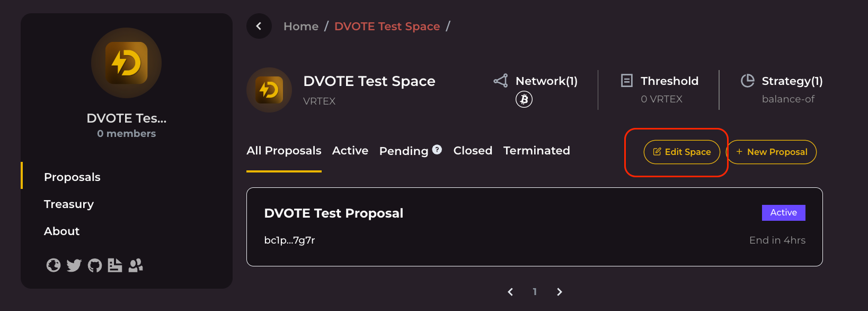The height and width of the screenshot is (311, 868).
Task: Click the Pending tab help question icon
Action: click(437, 150)
